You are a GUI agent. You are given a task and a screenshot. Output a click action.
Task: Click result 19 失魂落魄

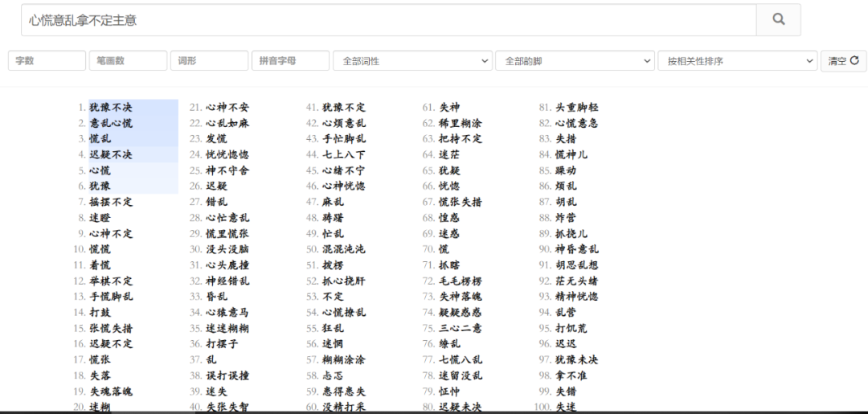coord(111,391)
